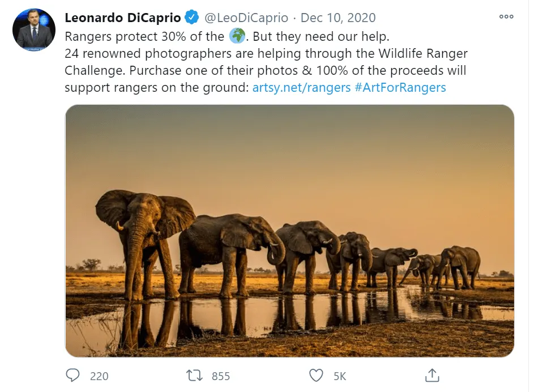Image resolution: width=539 pixels, height=392 pixels.
Task: Click the "Leonardo DiCaprio" display name
Action: [x=123, y=18]
